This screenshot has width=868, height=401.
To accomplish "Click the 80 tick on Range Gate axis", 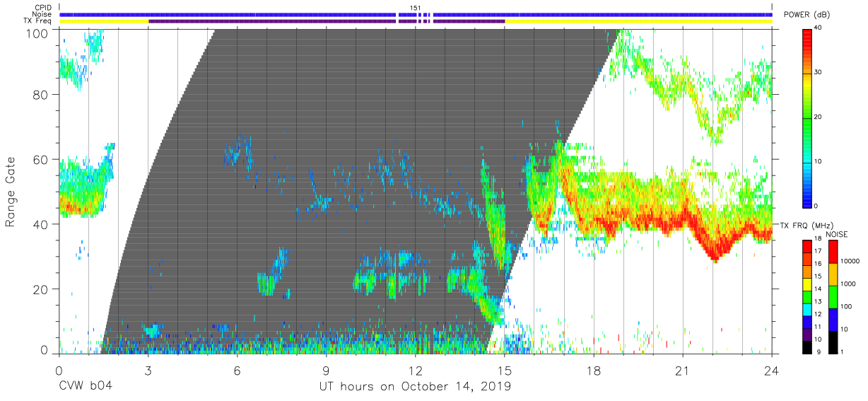I will point(40,95).
